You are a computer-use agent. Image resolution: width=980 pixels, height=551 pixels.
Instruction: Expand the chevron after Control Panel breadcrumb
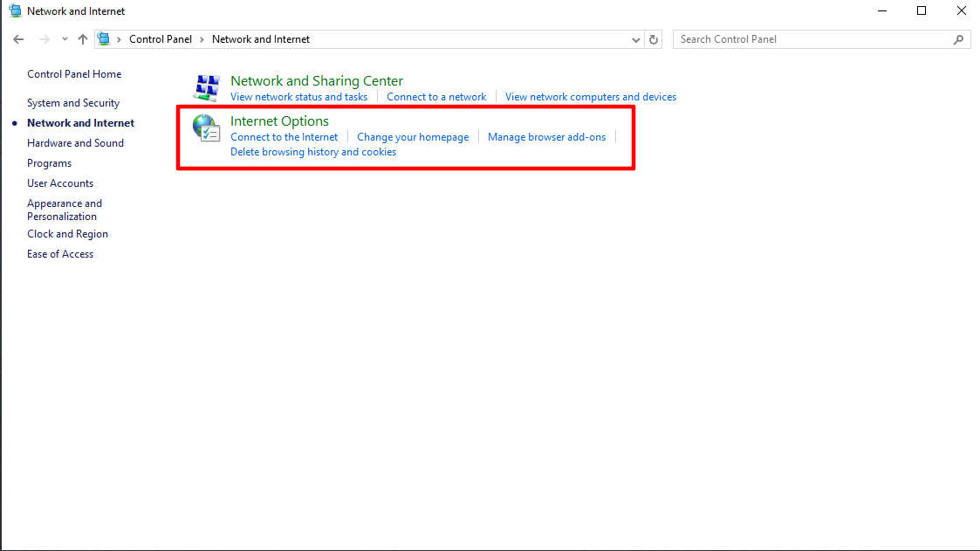[x=202, y=39]
